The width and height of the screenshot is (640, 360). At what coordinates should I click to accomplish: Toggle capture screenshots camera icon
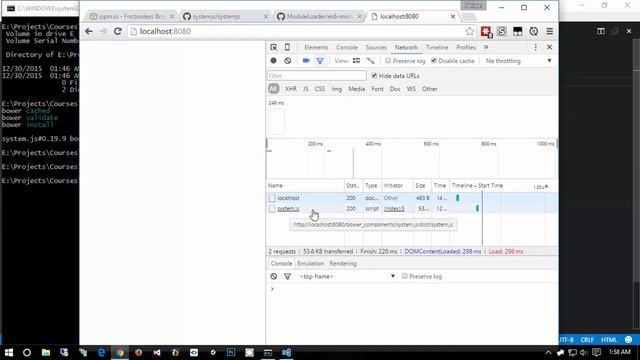pos(306,61)
